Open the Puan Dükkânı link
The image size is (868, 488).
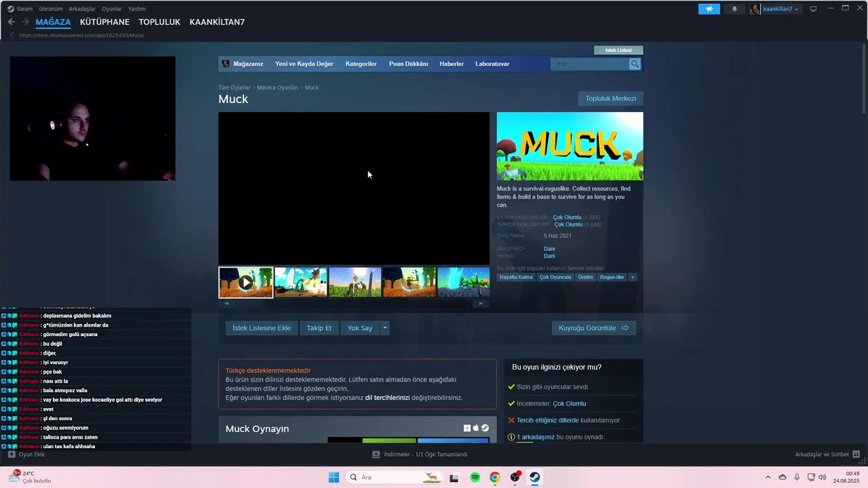coord(408,64)
